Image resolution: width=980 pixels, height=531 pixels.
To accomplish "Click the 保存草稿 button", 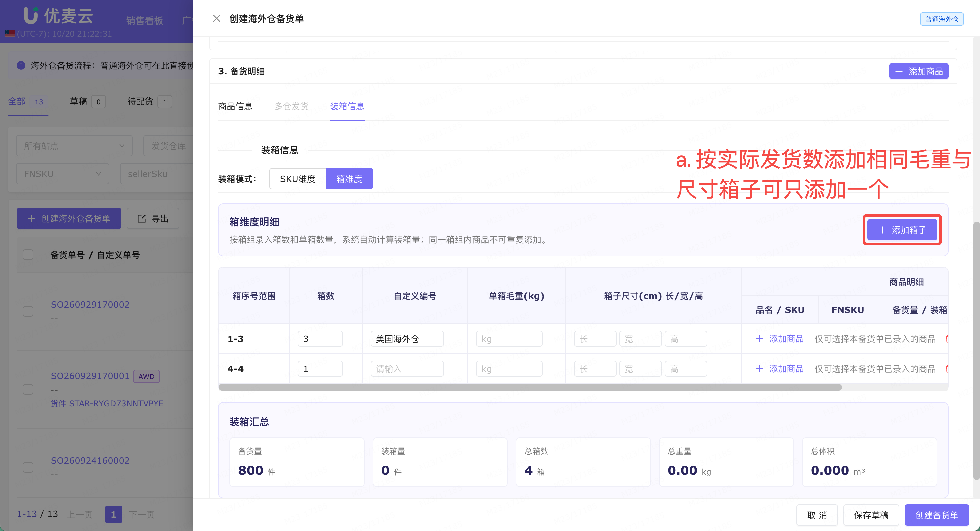I will [871, 515].
